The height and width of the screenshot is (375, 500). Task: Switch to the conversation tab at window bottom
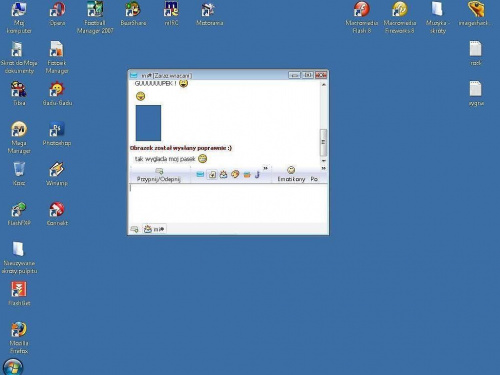click(154, 229)
